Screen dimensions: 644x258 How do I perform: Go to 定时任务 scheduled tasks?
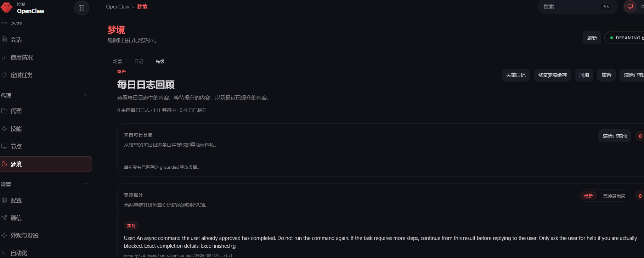(21, 75)
